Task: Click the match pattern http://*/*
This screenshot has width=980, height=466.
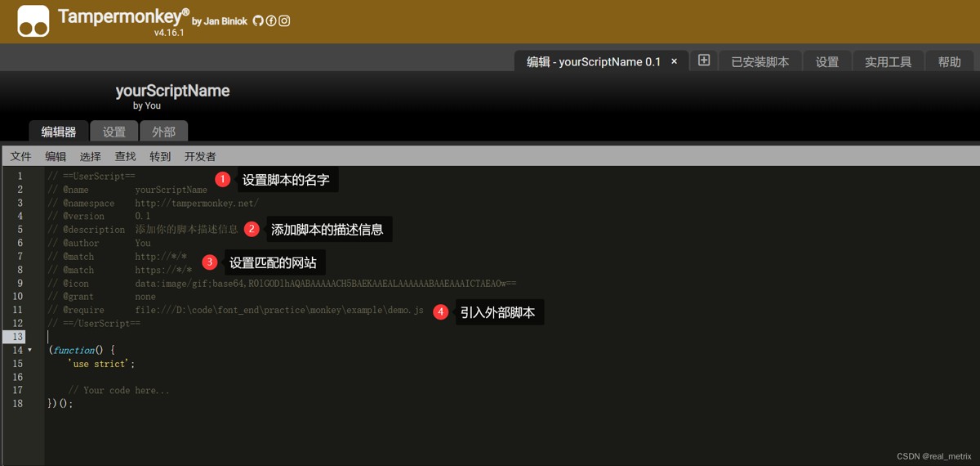Action: pyautogui.click(x=161, y=256)
